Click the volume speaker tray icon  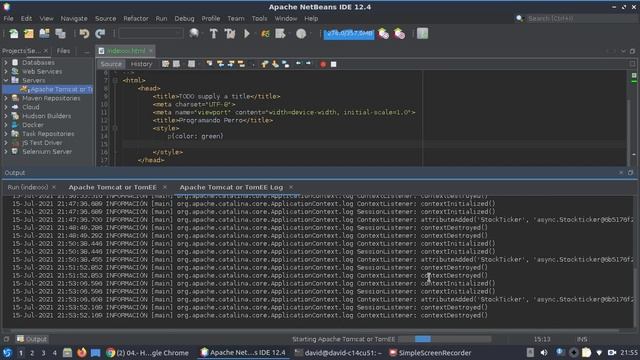(544, 353)
